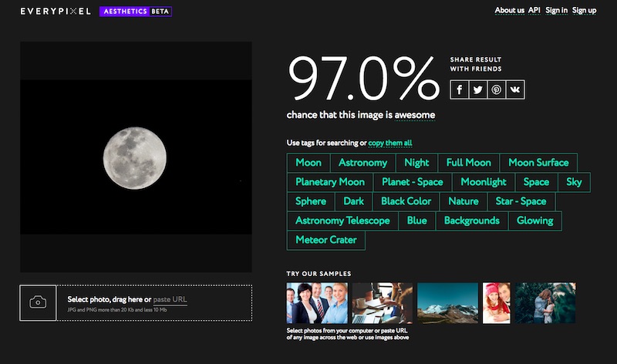Click the Sign in link
This screenshot has width=617, height=364.
(x=556, y=10)
